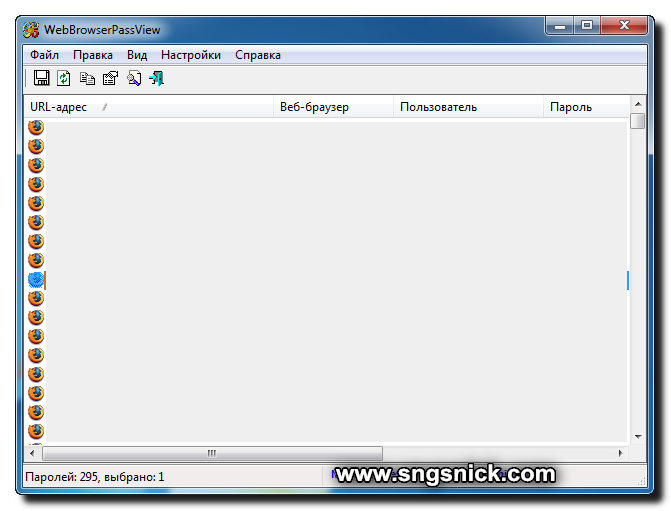The height and width of the screenshot is (511, 671).
Task: Sort by the Пароль column header
Action: point(586,107)
